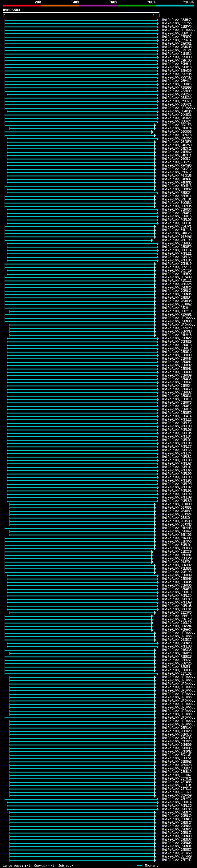
Task: Open hit UniRef100_Q84KQ0
Action: click(176, 111)
